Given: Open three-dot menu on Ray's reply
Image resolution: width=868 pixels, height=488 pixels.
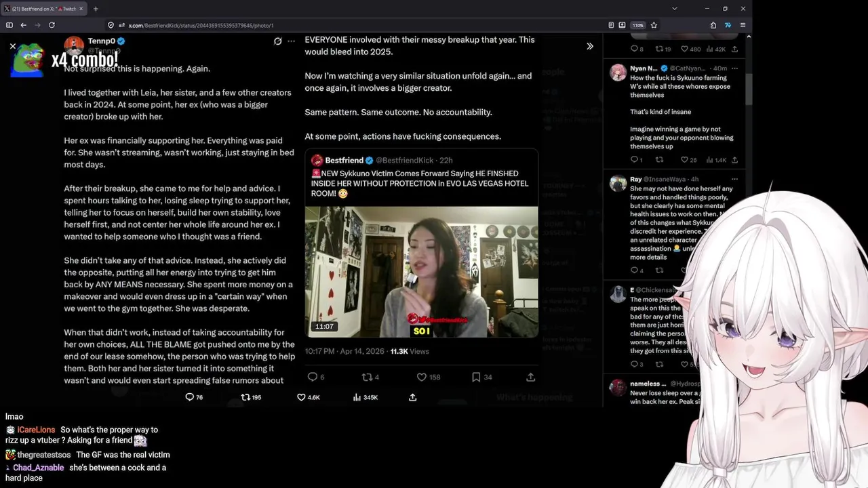Looking at the screenshot, I should pos(734,179).
